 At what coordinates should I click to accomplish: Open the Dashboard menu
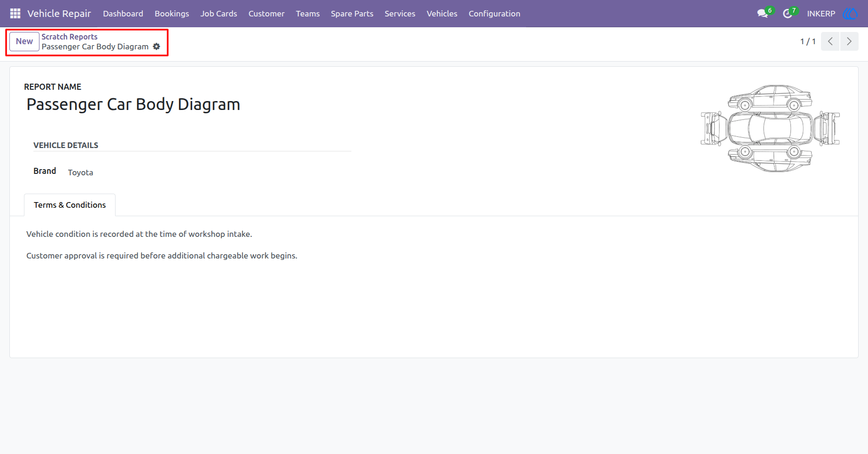click(123, 14)
